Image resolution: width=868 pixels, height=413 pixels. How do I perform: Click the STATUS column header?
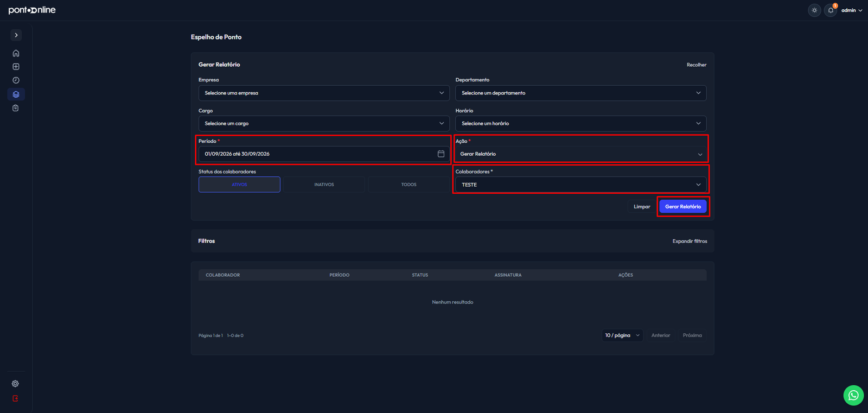tap(420, 275)
